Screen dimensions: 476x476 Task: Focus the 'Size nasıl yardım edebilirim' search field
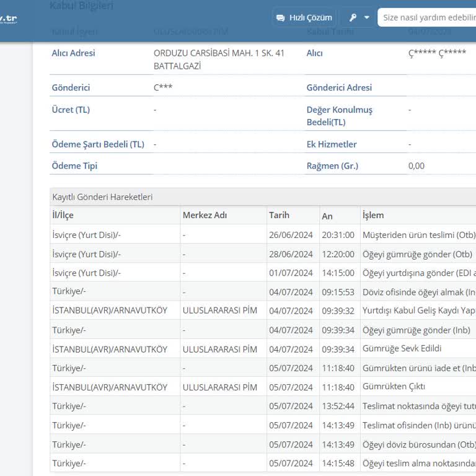coord(426,17)
